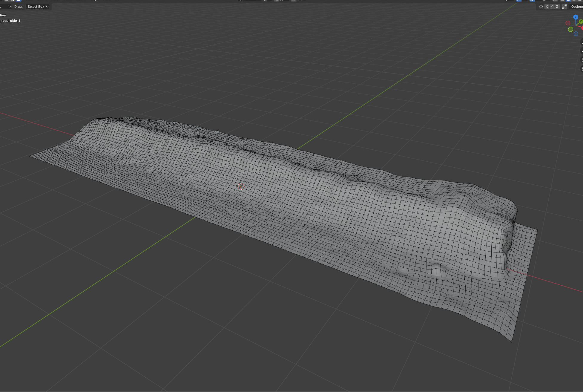Toggle Auto Merge vertices icon
The image size is (583, 392).
tap(564, 7)
